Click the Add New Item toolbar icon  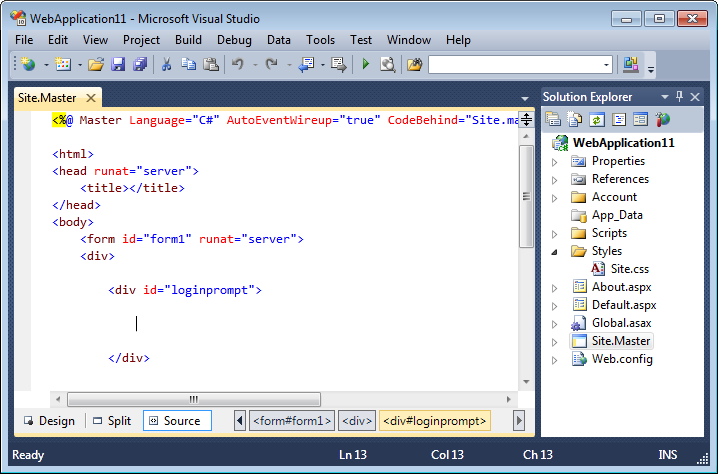point(63,65)
